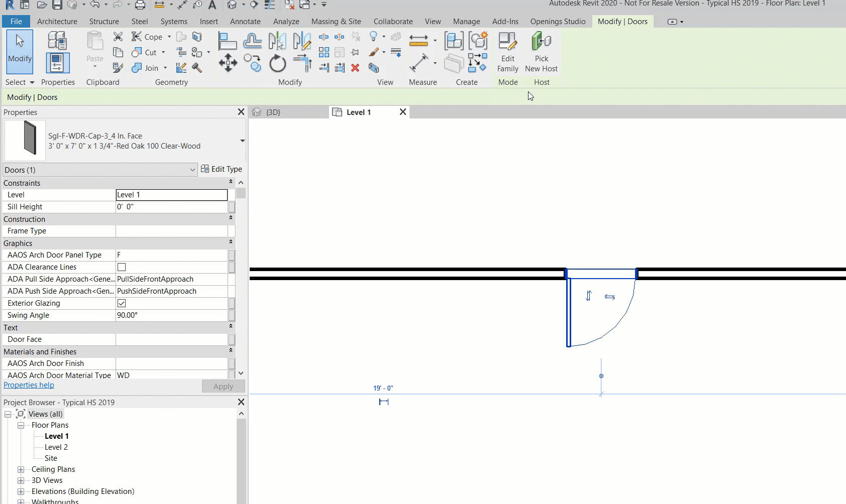This screenshot has width=846, height=504.
Task: Click the Delete icon in Modify panel
Action: click(x=356, y=68)
